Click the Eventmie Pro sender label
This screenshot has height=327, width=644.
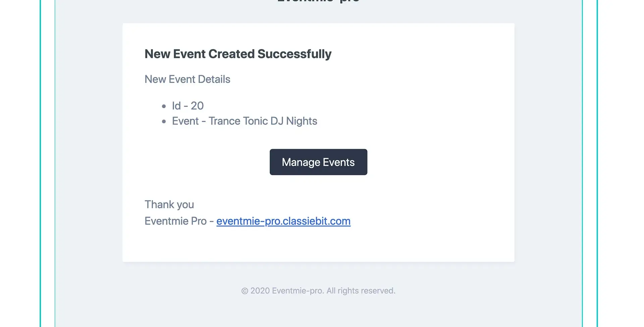(175, 221)
